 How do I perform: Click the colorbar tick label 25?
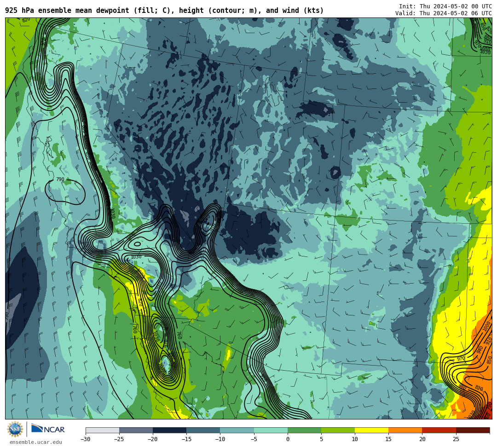(456, 439)
